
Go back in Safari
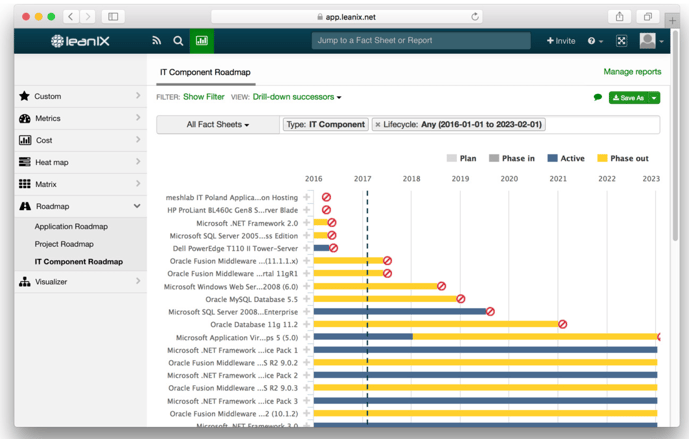pos(71,17)
